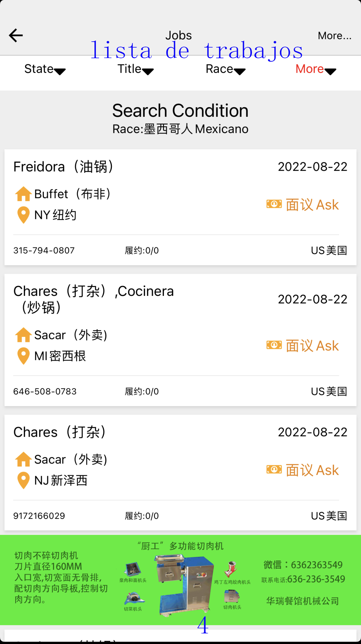Call phone number 315-794-0807
Image resolution: width=361 pixels, height=644 pixels.
point(44,250)
